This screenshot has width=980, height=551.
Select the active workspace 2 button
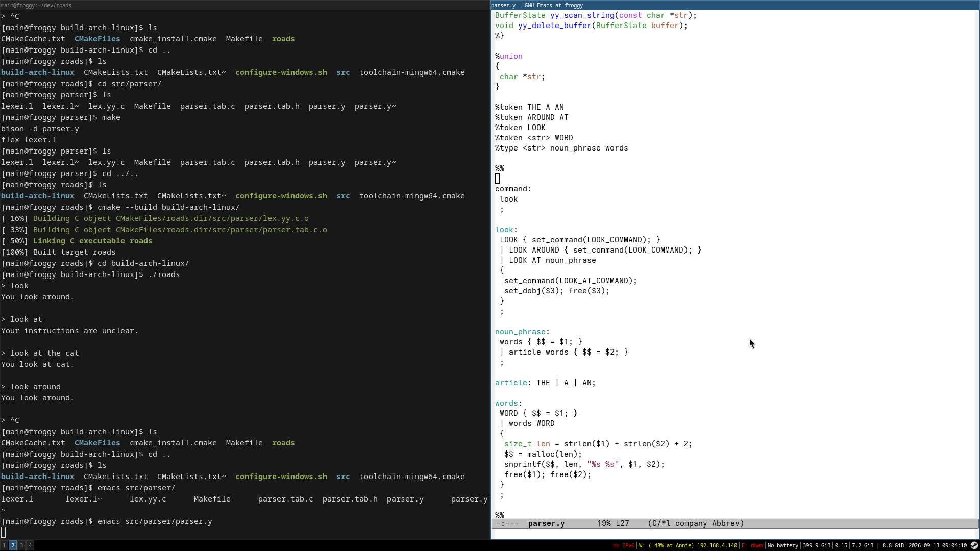[x=13, y=545]
